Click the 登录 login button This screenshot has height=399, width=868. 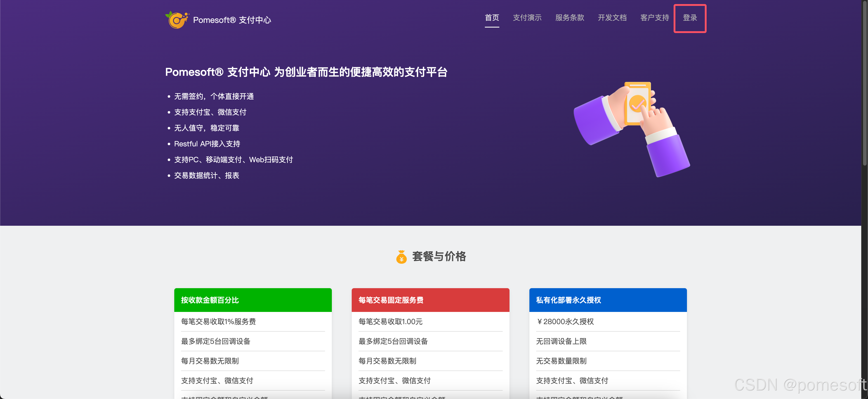[x=690, y=18]
